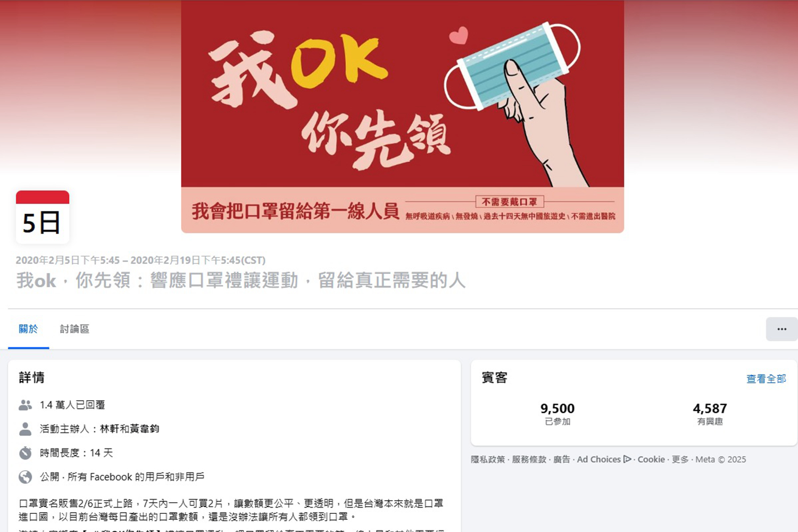Screen dimensions: 798x532
Task: Click the person icon next to 活動主辦人
Action: point(25,429)
